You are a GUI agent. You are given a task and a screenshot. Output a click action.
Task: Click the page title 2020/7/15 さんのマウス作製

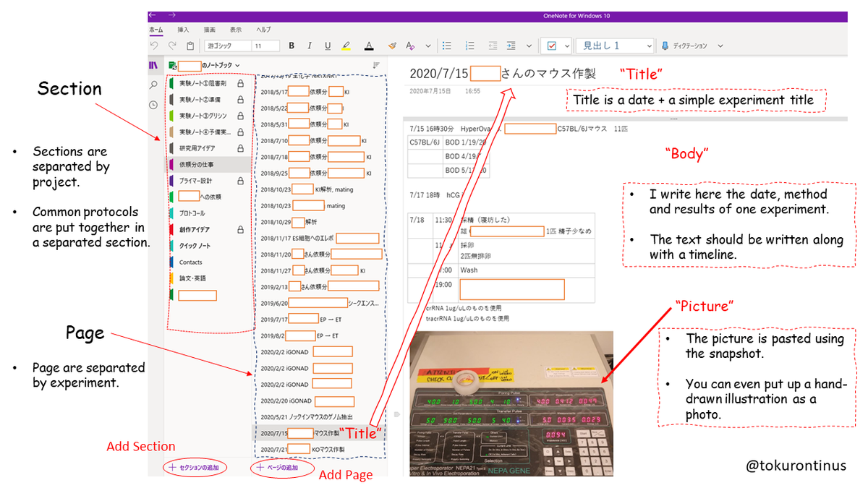(x=503, y=73)
